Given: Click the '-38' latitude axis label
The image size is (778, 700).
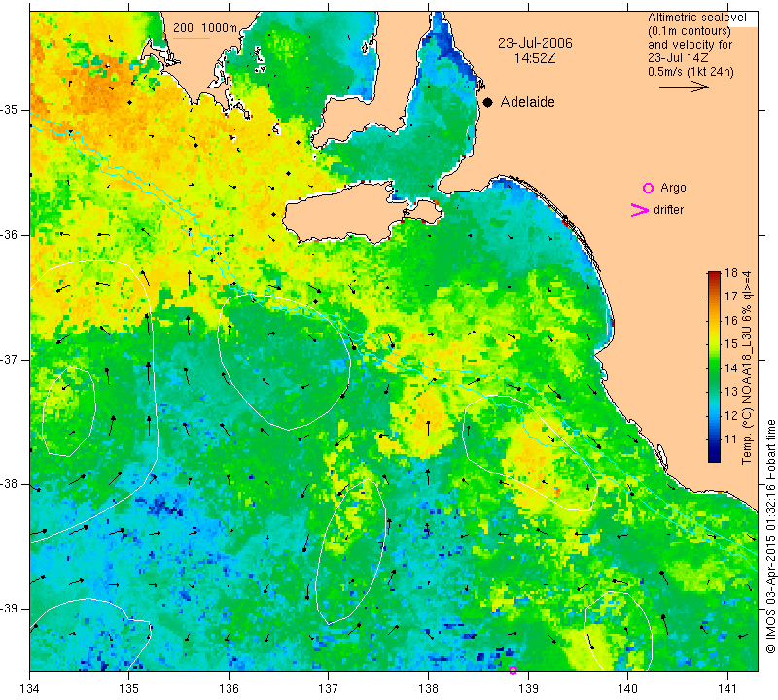Looking at the screenshot, I should tap(9, 484).
